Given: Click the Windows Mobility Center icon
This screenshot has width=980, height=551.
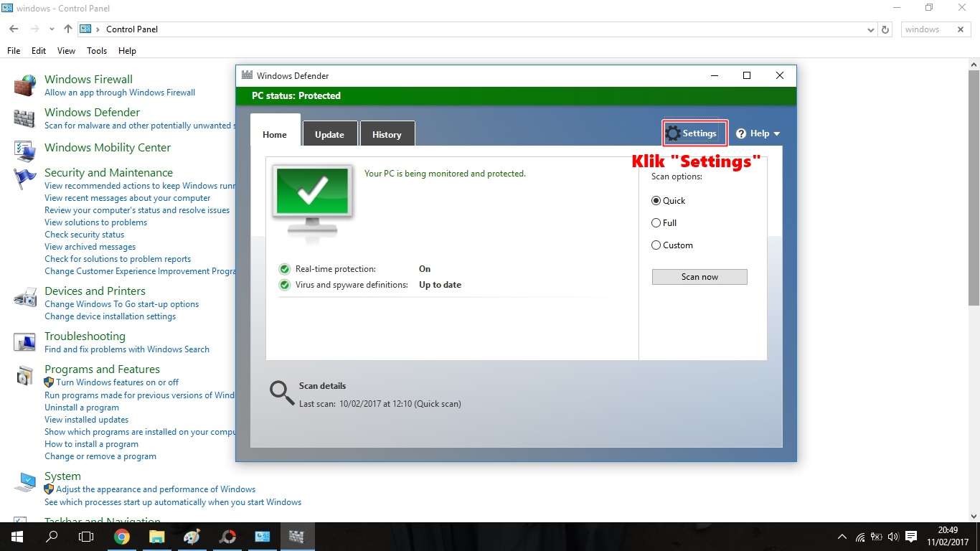Looking at the screenshot, I should click(25, 151).
